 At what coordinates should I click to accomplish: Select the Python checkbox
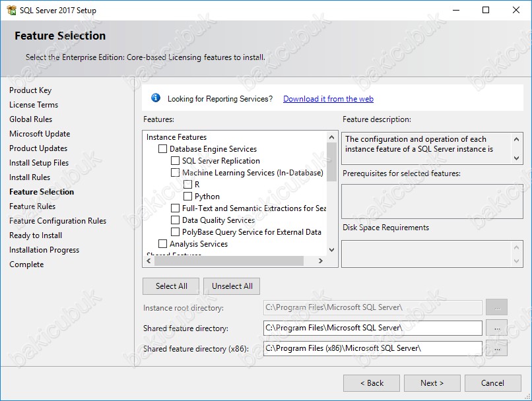tap(187, 197)
